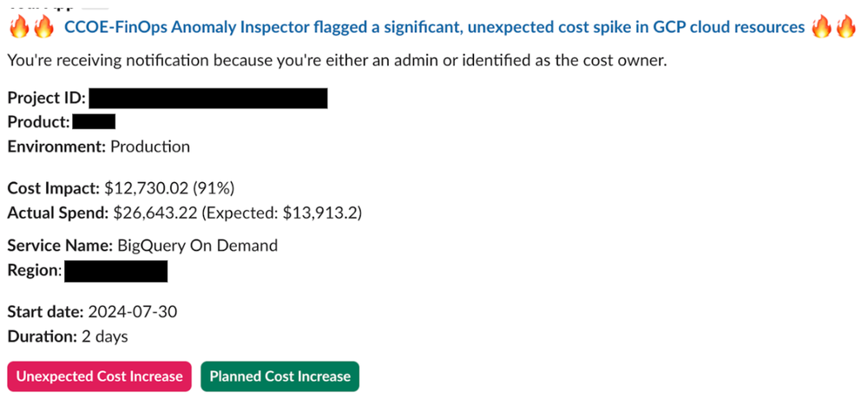Viewport: 868px width, 412px height.
Task: Click the leftmost fire emoji before the title
Action: (17, 27)
